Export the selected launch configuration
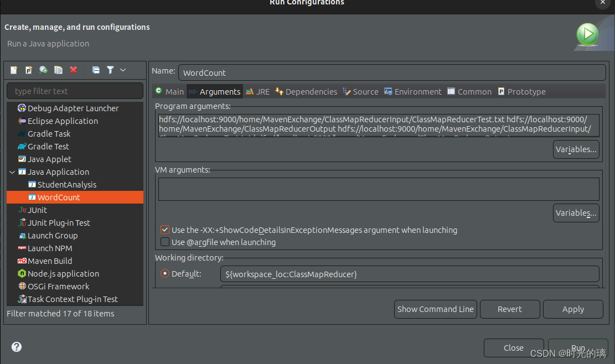This screenshot has width=615, height=364. [x=43, y=70]
